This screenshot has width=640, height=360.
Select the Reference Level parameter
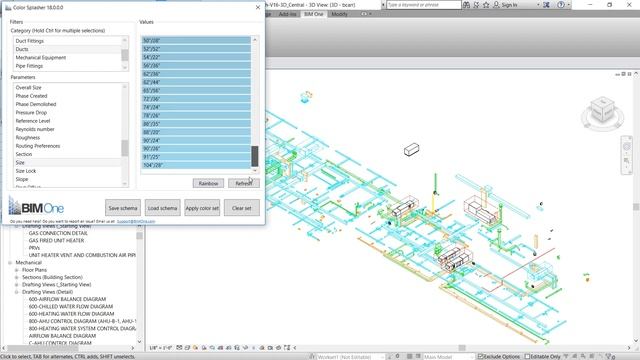pos(67,121)
